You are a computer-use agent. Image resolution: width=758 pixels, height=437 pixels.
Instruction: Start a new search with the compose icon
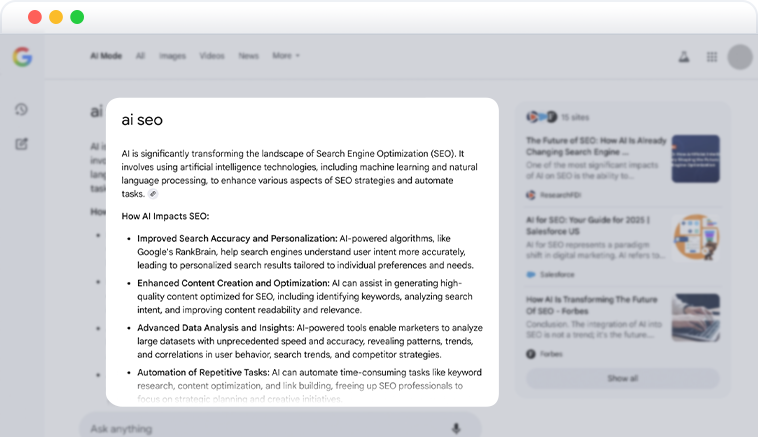pyautogui.click(x=21, y=144)
